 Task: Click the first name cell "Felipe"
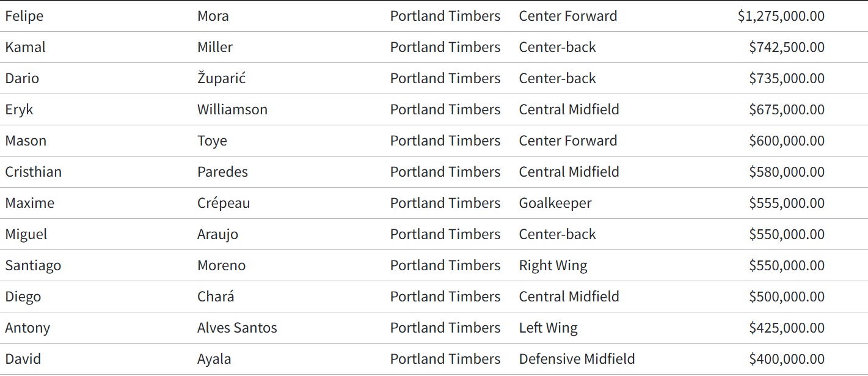[x=24, y=16]
